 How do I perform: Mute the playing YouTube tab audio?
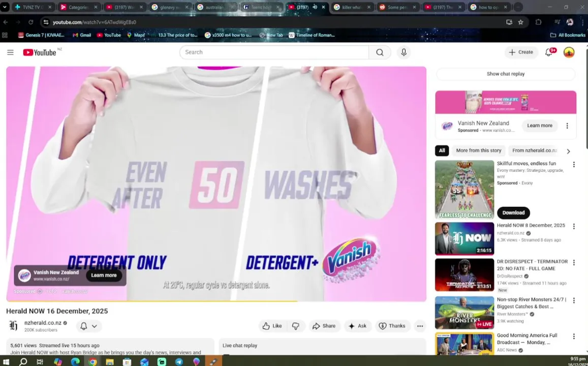tap(315, 7)
